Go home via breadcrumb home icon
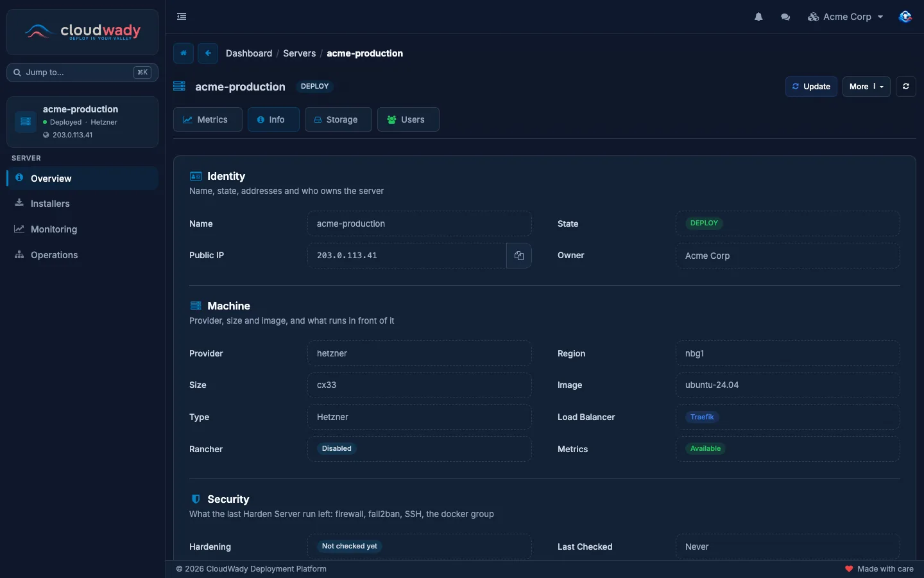924x578 pixels. pyautogui.click(x=184, y=53)
